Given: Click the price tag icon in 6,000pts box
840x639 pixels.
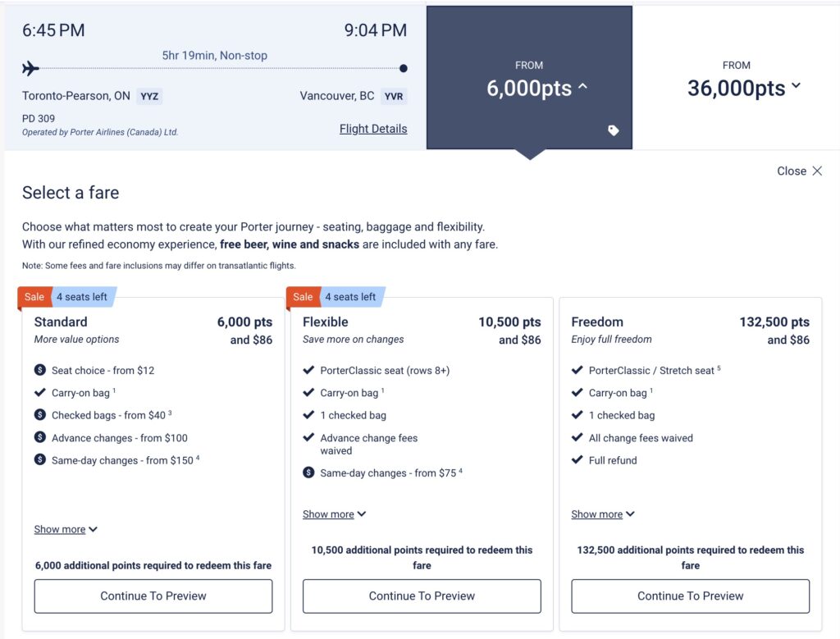Looking at the screenshot, I should pyautogui.click(x=613, y=130).
